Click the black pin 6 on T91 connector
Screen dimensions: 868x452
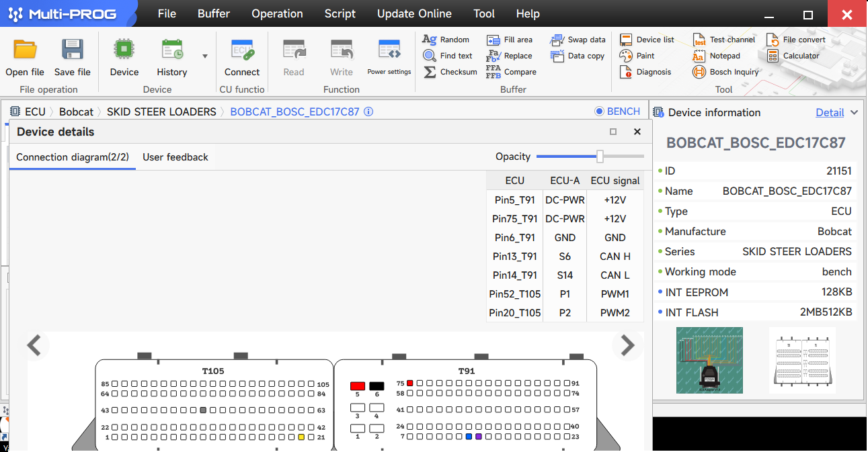(377, 386)
